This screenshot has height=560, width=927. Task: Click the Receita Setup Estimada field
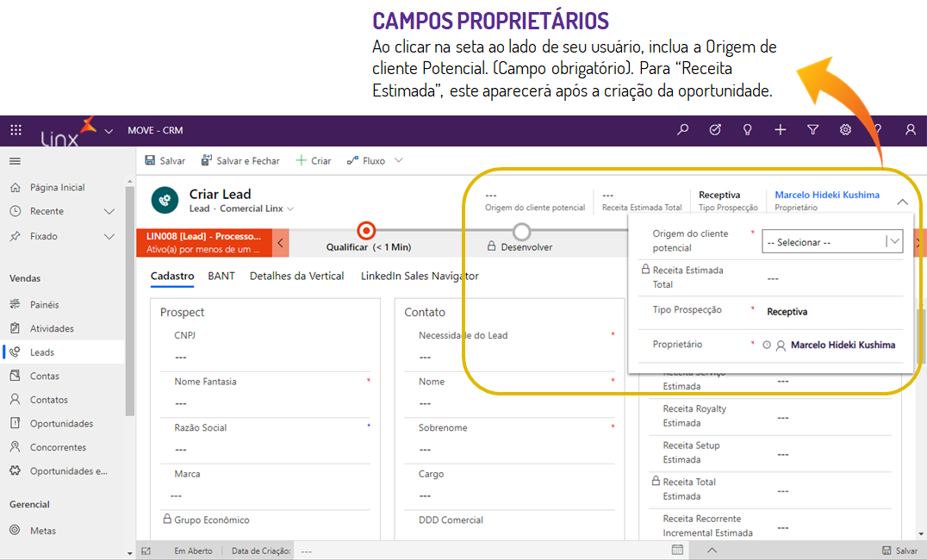point(769,453)
